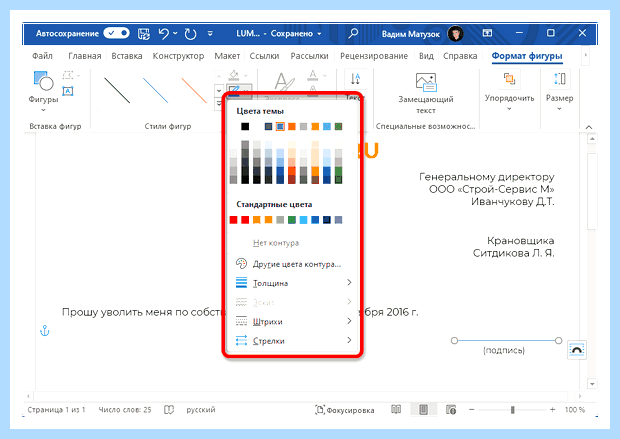Pick the black theme color swatch

pos(245,127)
